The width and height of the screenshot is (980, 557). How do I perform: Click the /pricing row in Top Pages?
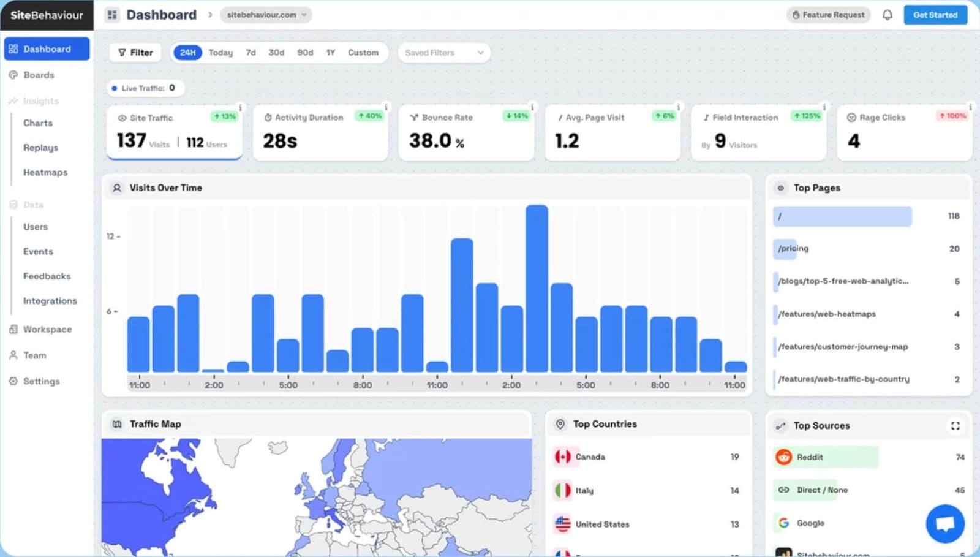tap(869, 249)
